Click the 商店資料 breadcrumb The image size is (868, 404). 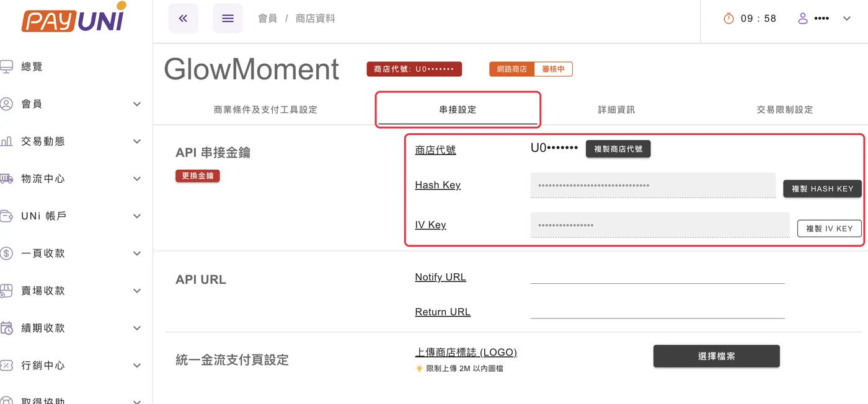[316, 19]
